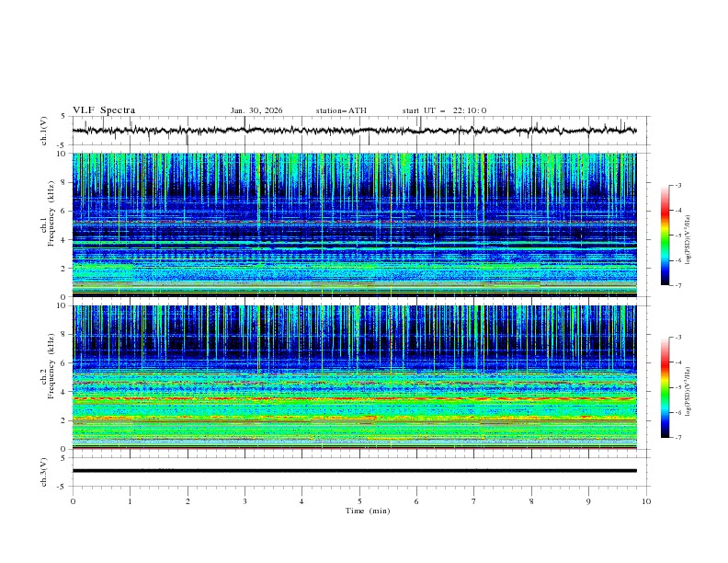Click the ch.3 flat black waveform trace

pos(354,471)
